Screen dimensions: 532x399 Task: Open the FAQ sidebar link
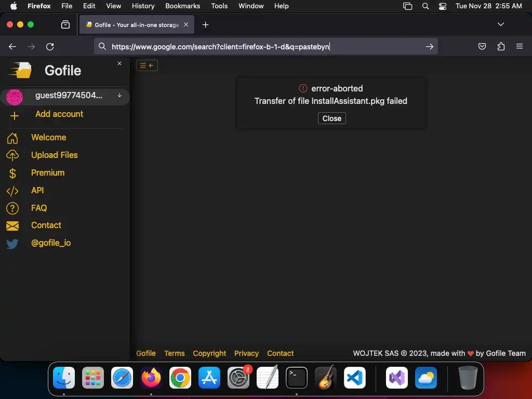[38, 208]
